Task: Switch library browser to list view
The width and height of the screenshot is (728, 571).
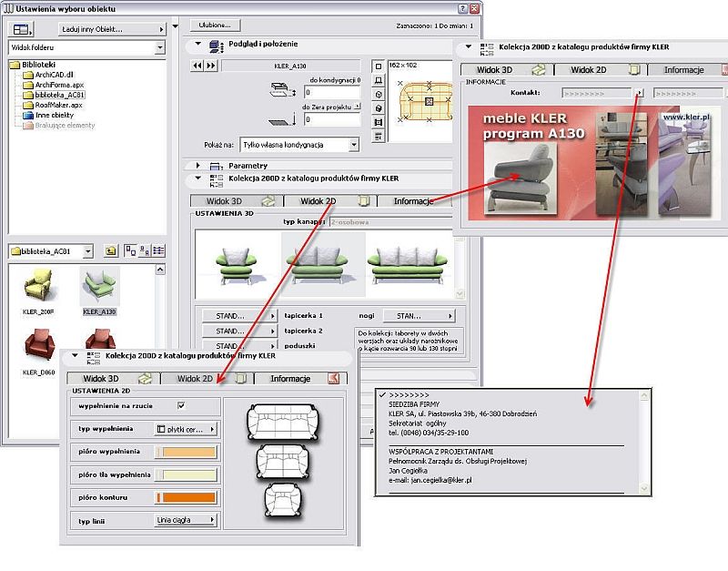Action: click(x=158, y=251)
